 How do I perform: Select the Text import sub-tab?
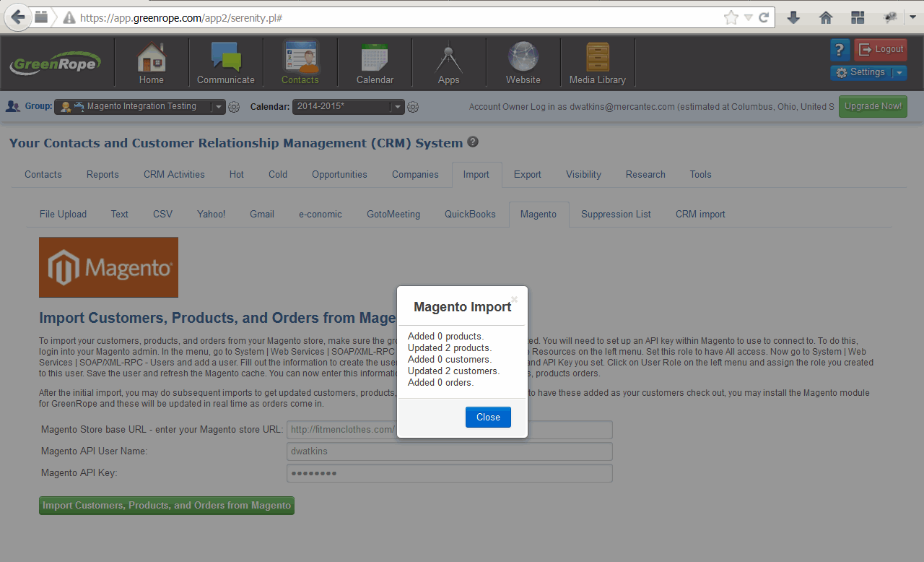click(120, 214)
